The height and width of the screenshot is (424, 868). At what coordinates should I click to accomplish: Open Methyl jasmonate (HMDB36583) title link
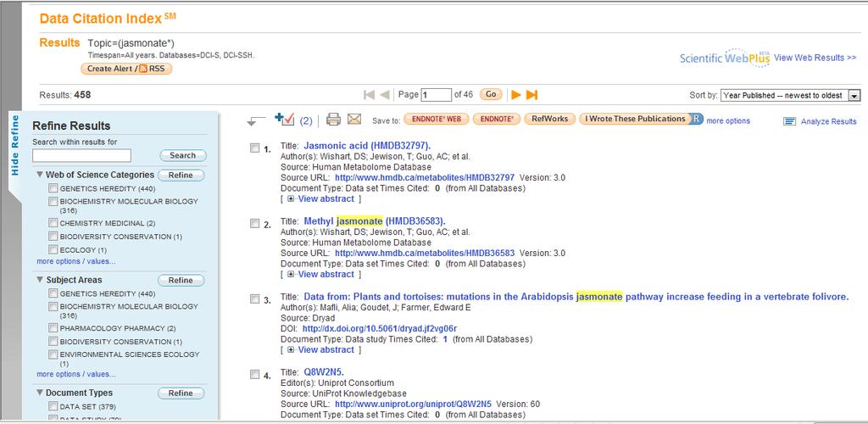(375, 220)
